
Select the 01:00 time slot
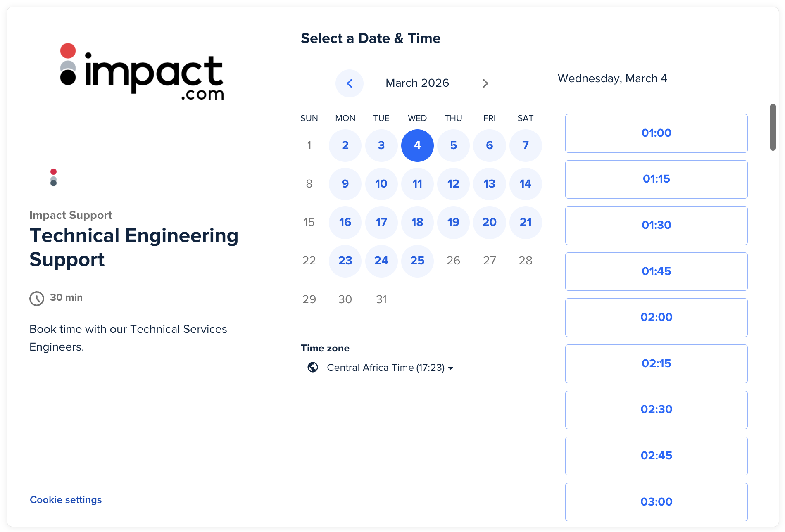click(x=656, y=133)
